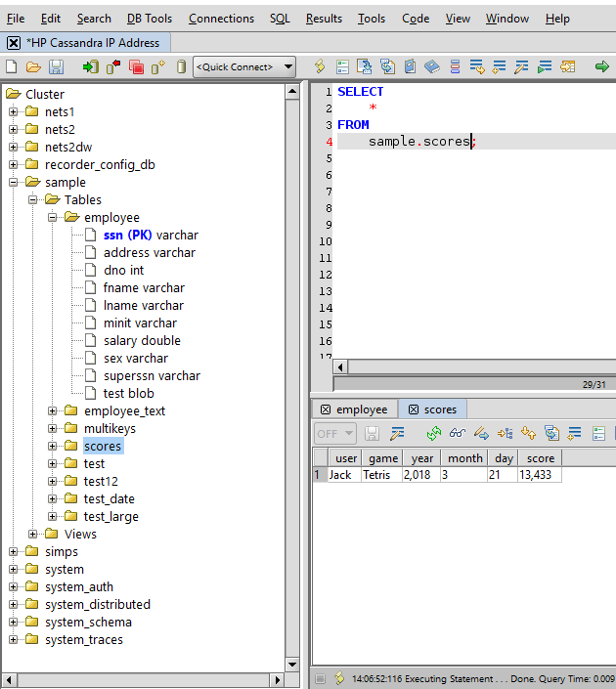Click the orange table export arrow icon
The width and height of the screenshot is (616, 689).
pyautogui.click(x=568, y=66)
